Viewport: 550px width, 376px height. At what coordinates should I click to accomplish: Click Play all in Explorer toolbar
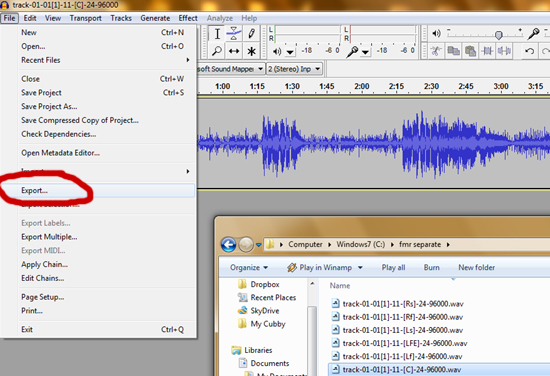pyautogui.click(x=393, y=268)
